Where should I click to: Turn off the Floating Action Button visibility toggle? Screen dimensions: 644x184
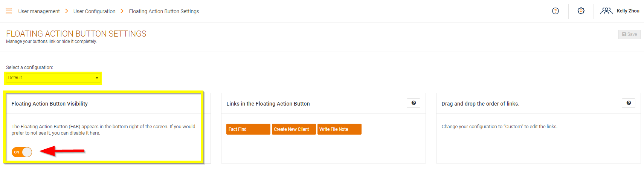tap(22, 152)
